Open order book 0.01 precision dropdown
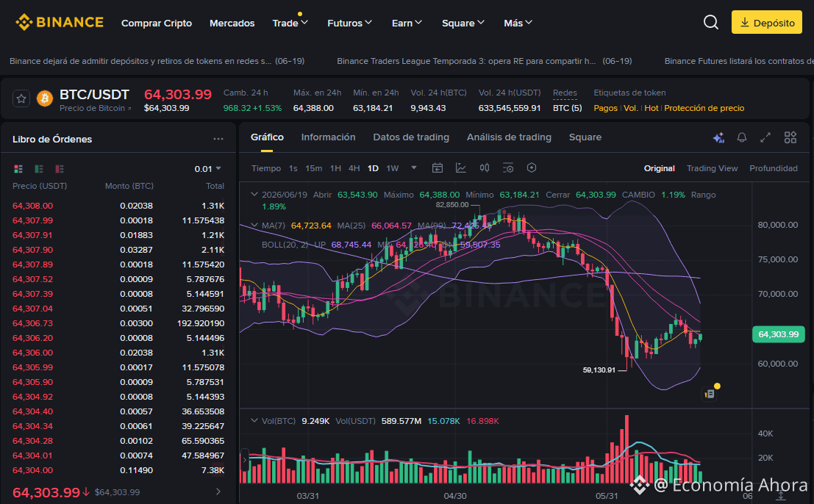The width and height of the screenshot is (814, 504). tap(207, 169)
